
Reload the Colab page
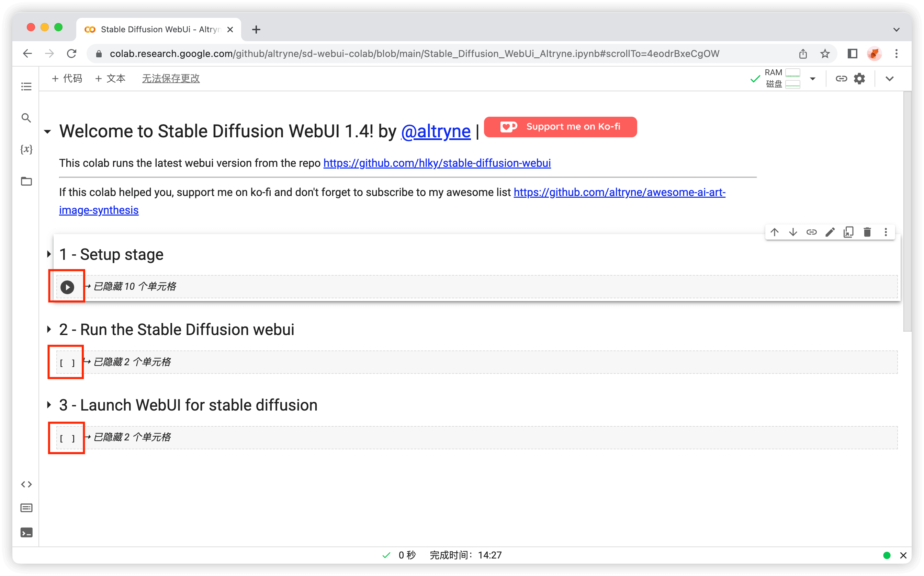tap(72, 54)
